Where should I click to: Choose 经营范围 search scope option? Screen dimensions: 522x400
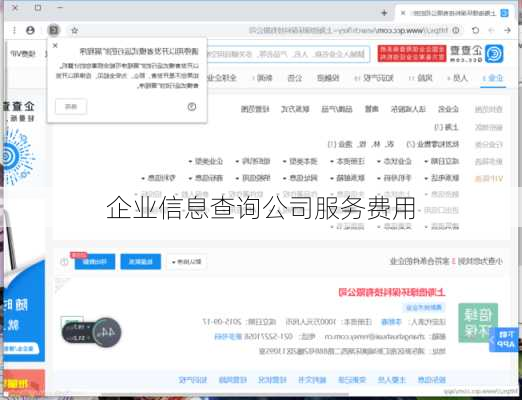[x=255, y=109]
